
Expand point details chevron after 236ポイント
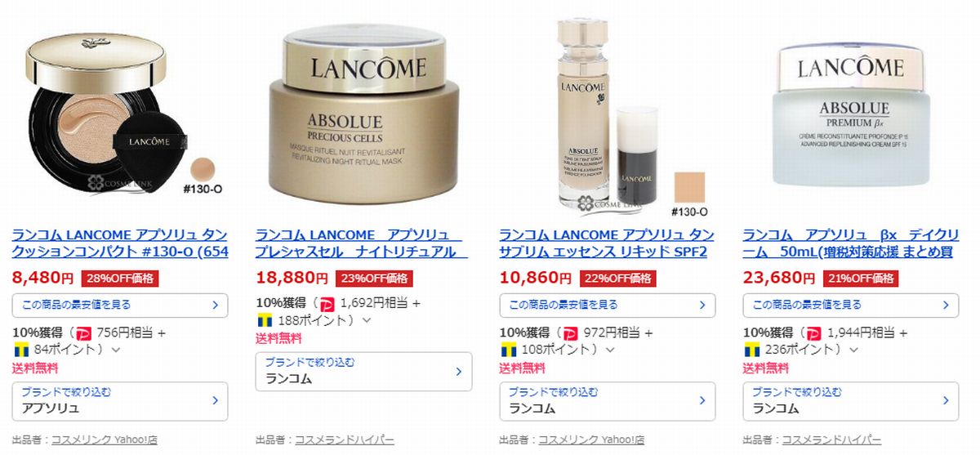point(853,350)
